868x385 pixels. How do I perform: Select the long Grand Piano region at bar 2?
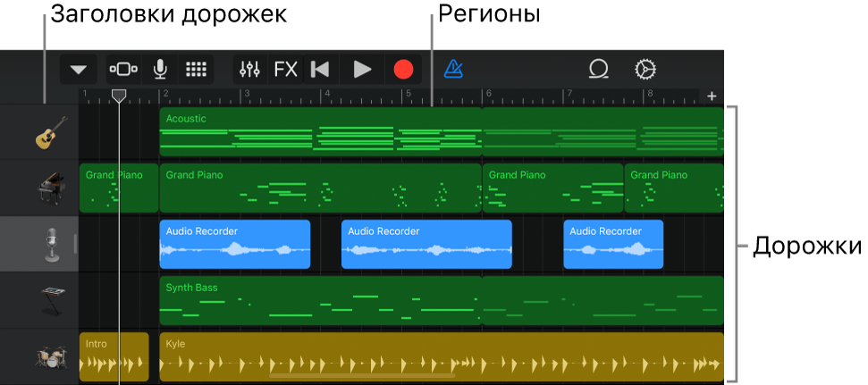pos(321,188)
